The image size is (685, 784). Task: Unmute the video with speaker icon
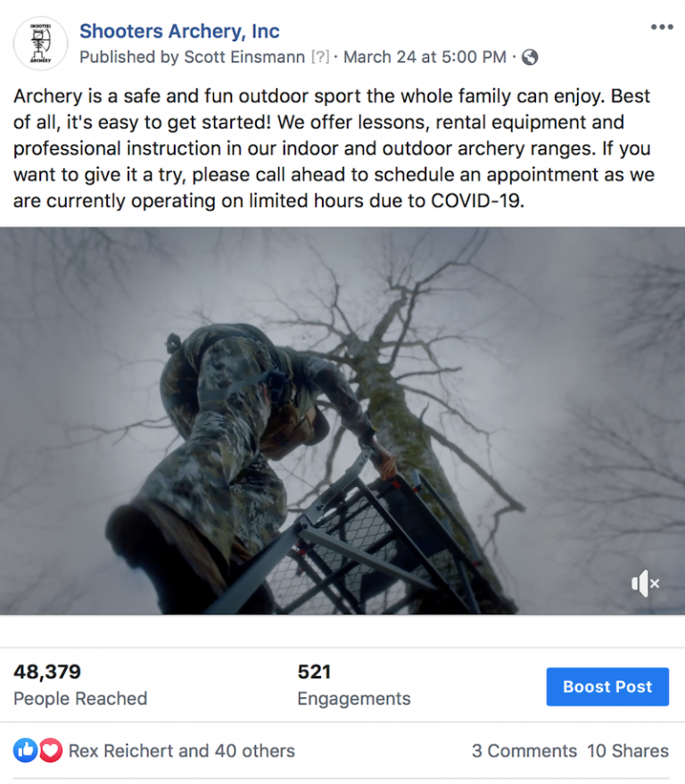pos(646,583)
